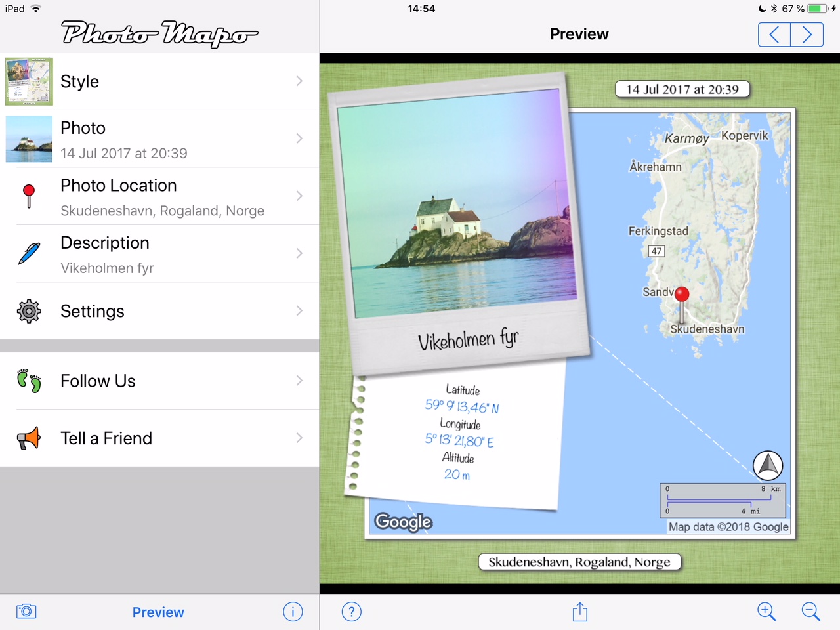
Task: Click the red map pin on Skudeneshavn
Action: click(x=682, y=303)
